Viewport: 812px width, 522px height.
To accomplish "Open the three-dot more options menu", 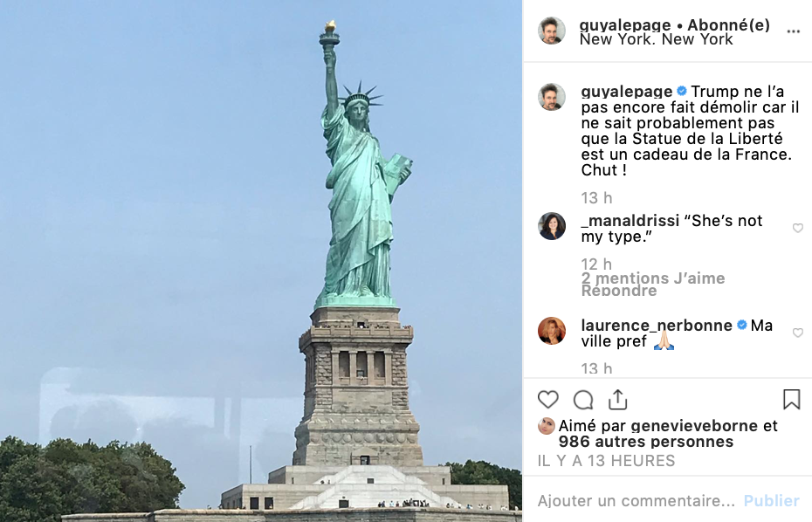I will point(794,31).
